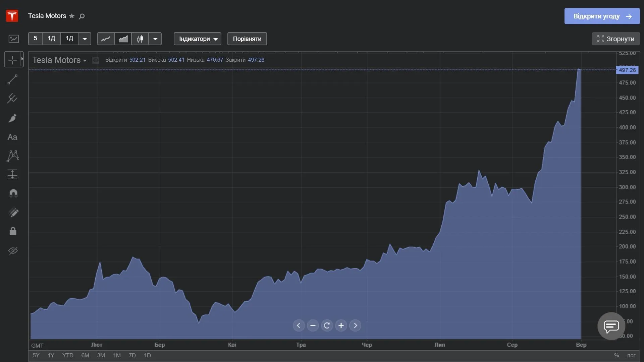Switch to line chart style
The height and width of the screenshot is (362, 644).
click(x=106, y=39)
